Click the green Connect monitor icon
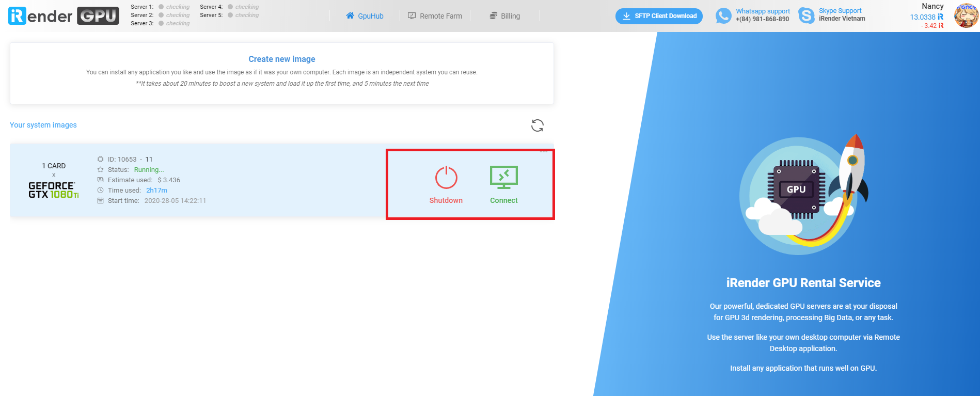The image size is (980, 396). (503, 178)
